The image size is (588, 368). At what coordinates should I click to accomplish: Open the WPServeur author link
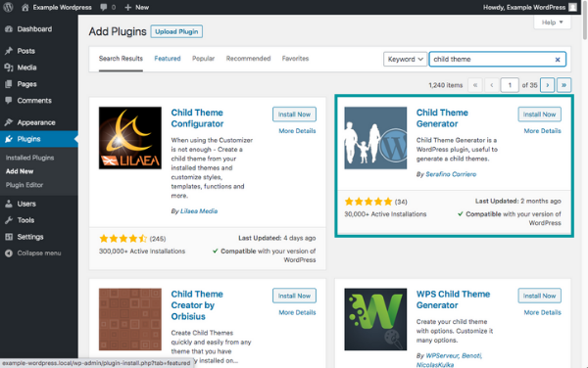click(x=442, y=355)
